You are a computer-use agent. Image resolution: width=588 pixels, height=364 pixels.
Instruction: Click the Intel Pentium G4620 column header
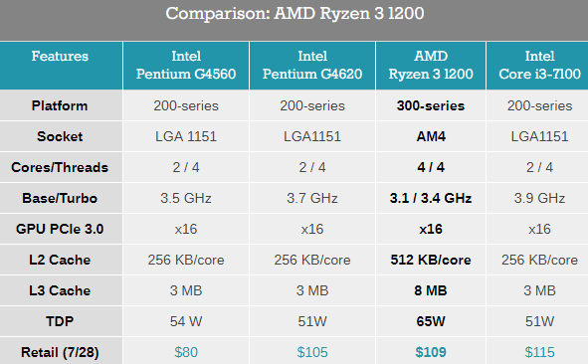point(312,66)
